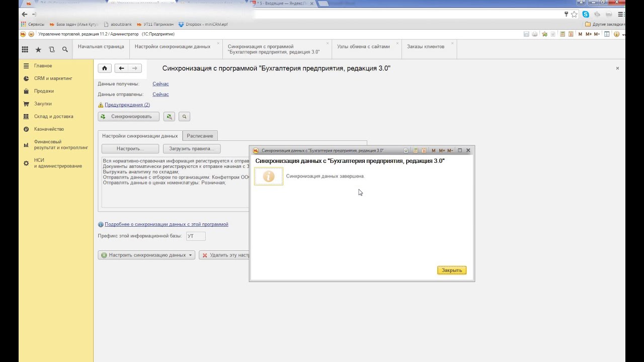Click Настроить... button

click(130, 149)
